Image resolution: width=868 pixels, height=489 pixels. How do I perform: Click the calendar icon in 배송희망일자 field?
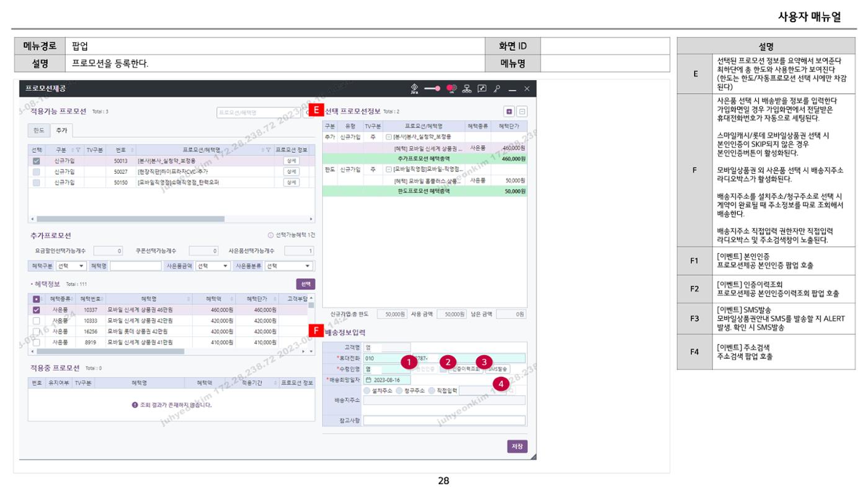[x=368, y=380]
